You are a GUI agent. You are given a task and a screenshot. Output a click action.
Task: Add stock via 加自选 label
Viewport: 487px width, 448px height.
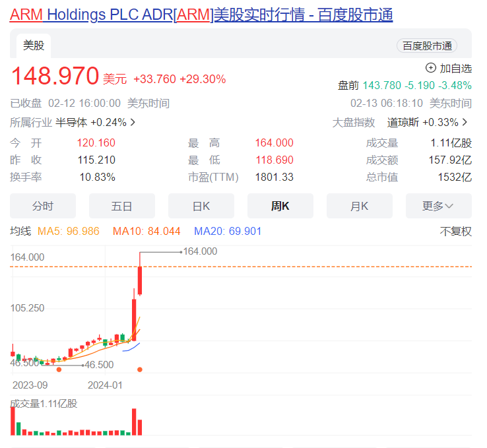click(455, 69)
